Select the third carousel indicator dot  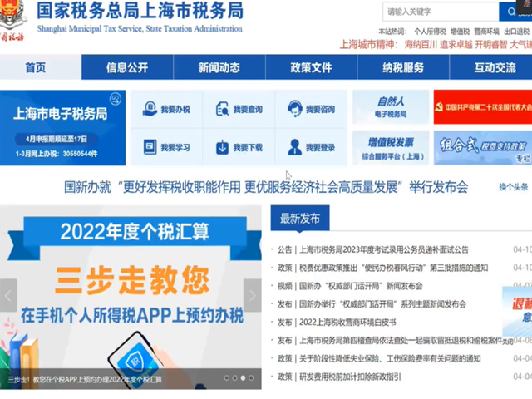click(x=243, y=378)
